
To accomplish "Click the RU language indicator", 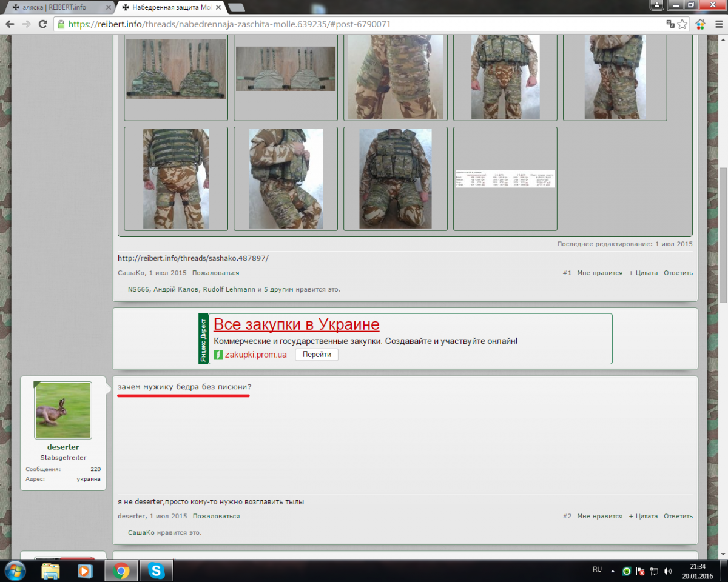I will tap(597, 570).
